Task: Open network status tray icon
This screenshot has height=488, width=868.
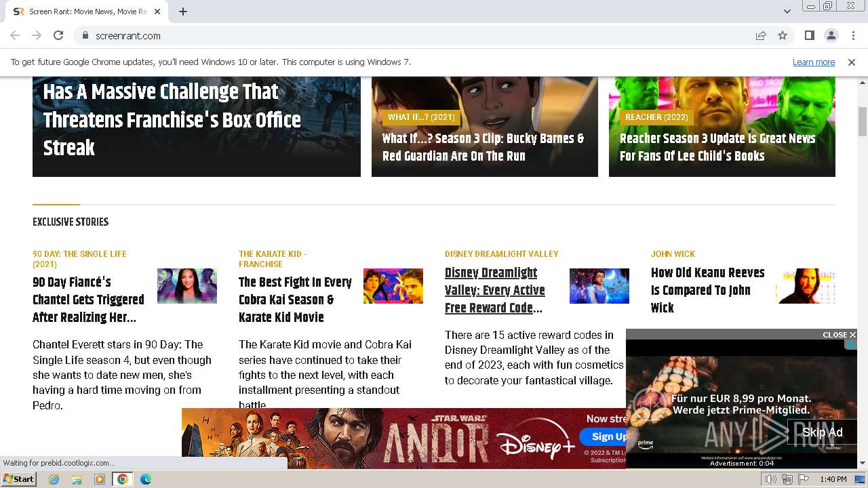Action: point(787,479)
